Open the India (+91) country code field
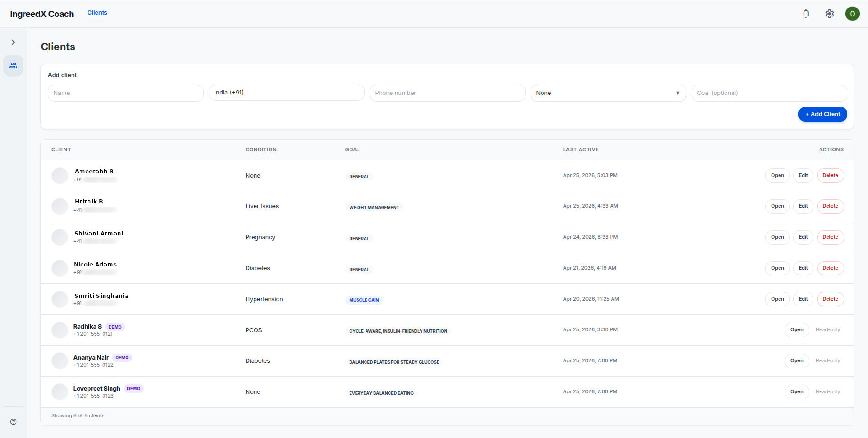The image size is (868, 438). click(287, 93)
